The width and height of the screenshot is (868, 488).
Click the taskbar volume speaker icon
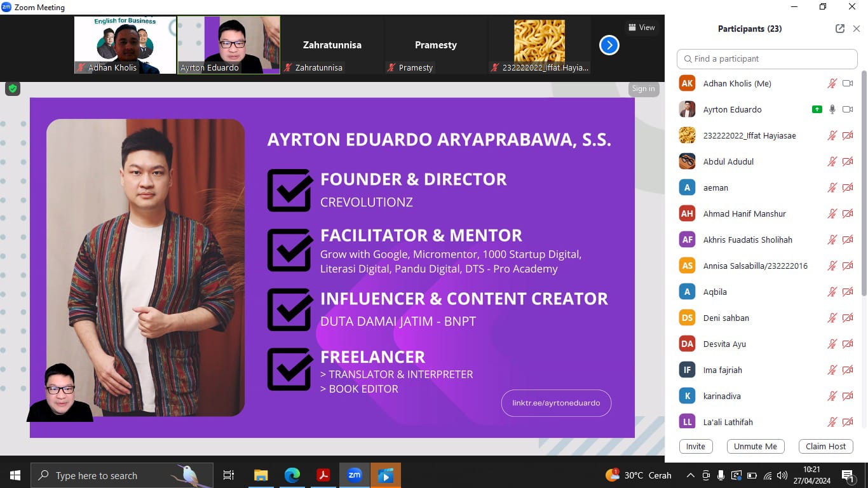pyautogui.click(x=782, y=475)
